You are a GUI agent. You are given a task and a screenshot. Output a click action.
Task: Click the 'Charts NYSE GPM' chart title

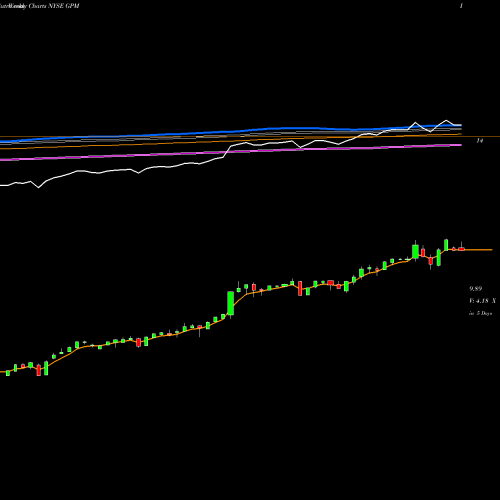coord(54,6)
